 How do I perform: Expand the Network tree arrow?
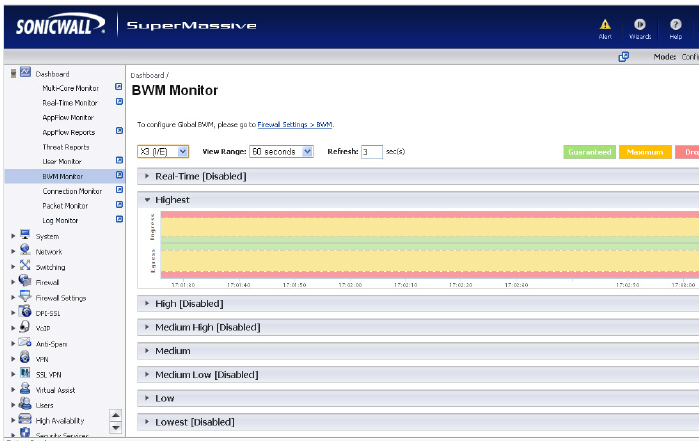pyautogui.click(x=13, y=251)
